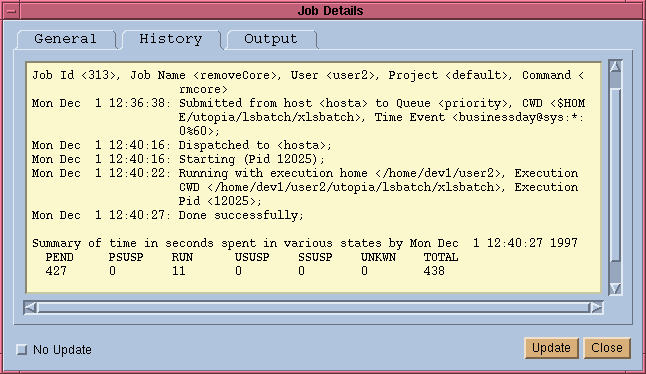Click the TOTAL value 438 in summary
The height and width of the screenshot is (374, 646).
(x=434, y=271)
